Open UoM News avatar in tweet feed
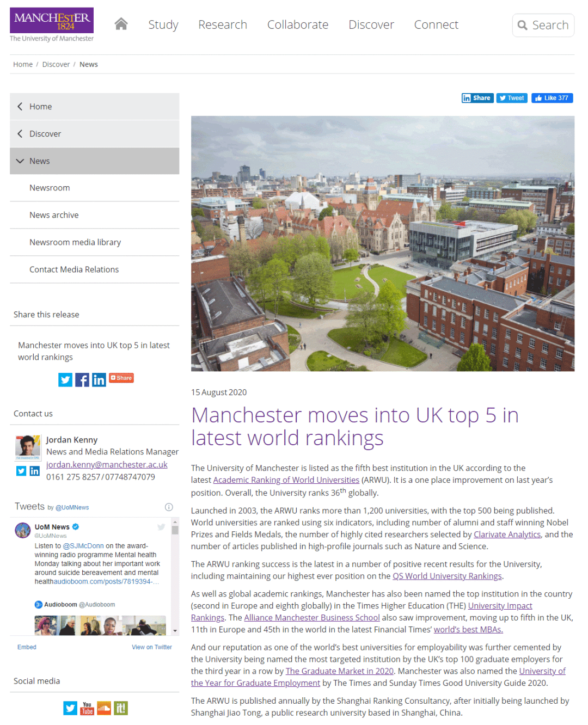The image size is (588, 725). tap(23, 530)
